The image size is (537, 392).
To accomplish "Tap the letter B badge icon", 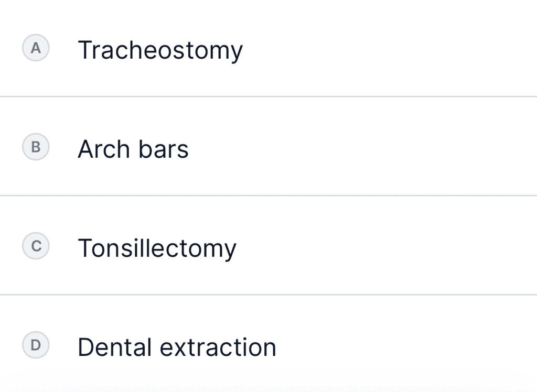I will [x=36, y=147].
